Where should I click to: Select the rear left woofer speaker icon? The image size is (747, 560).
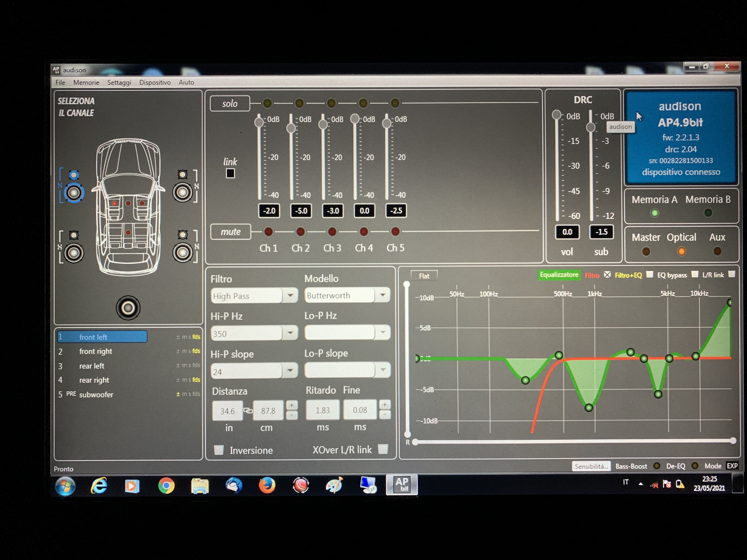point(74,253)
